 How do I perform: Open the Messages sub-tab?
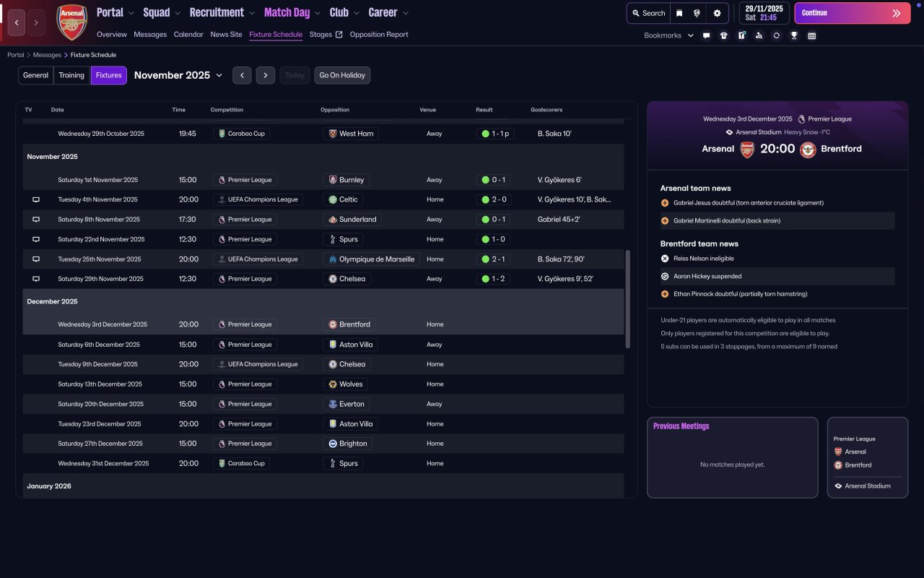click(150, 35)
